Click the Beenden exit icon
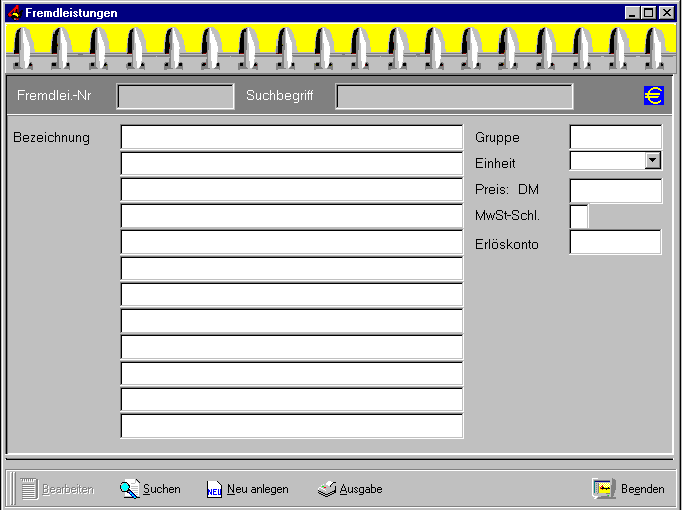This screenshot has width=683, height=510. pyautogui.click(x=604, y=489)
